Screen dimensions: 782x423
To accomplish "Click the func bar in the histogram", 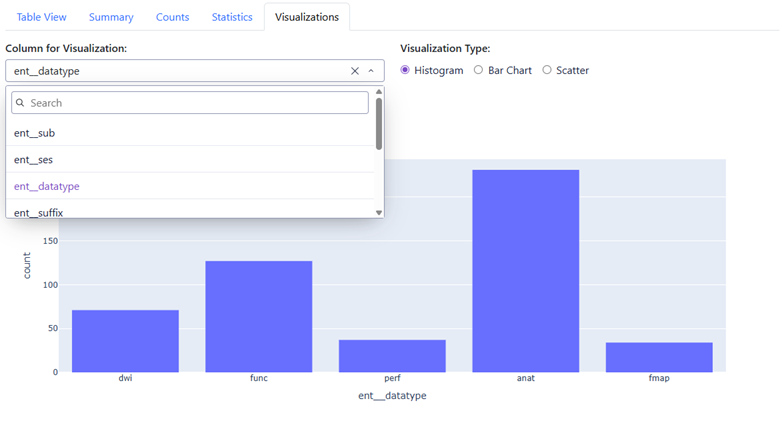I will (x=259, y=317).
